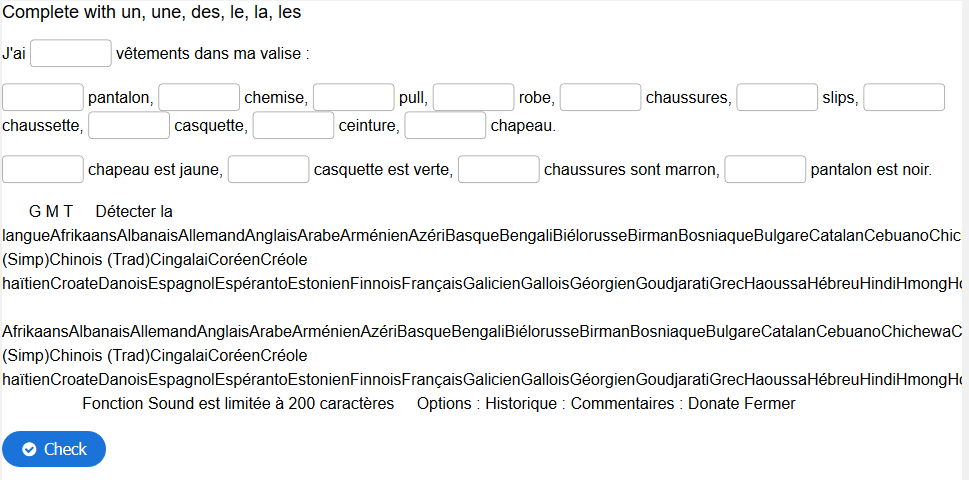Focus the blank before 'casquette,'

pyautogui.click(x=129, y=125)
